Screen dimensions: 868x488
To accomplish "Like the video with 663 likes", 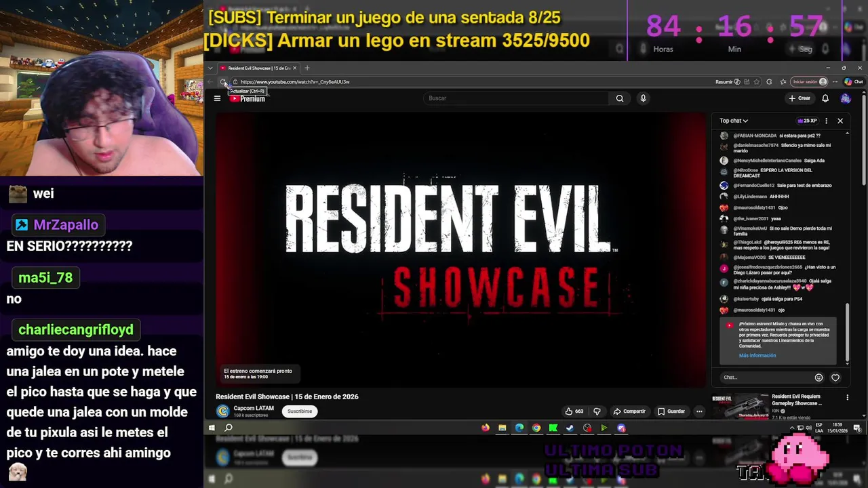I will (574, 411).
